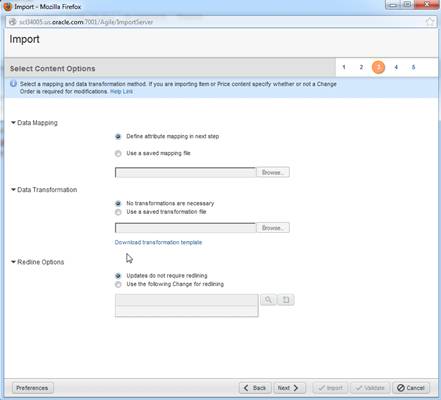
Task: Click the saved mapping file path field
Action: point(185,172)
